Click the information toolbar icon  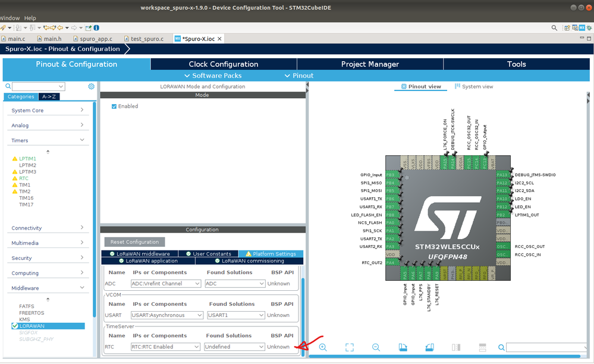96,27
